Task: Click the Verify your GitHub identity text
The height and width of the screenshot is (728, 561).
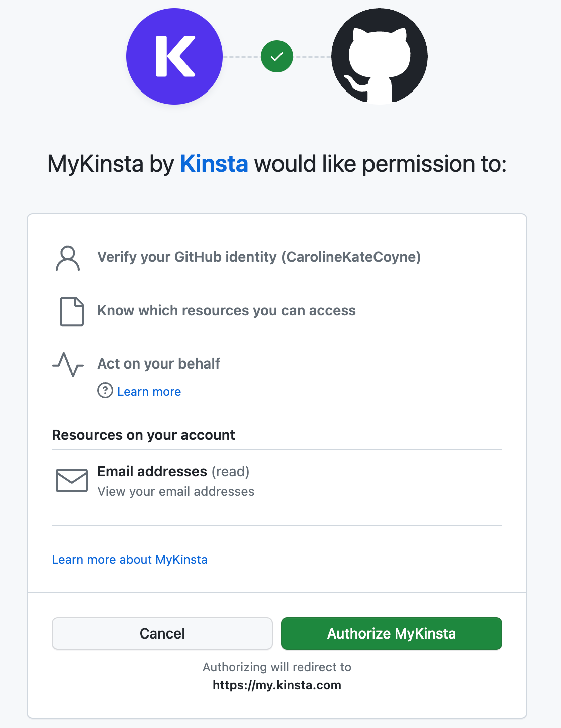Action: tap(259, 257)
